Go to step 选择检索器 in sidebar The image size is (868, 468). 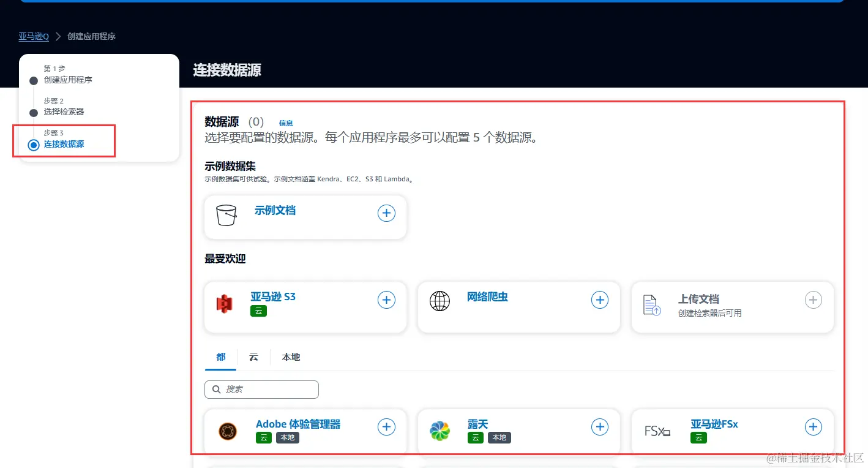coord(64,111)
